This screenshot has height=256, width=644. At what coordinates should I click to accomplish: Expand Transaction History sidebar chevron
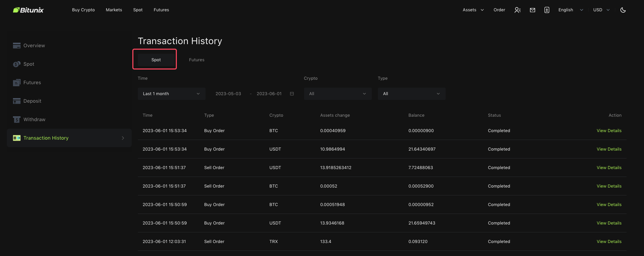pyautogui.click(x=123, y=138)
